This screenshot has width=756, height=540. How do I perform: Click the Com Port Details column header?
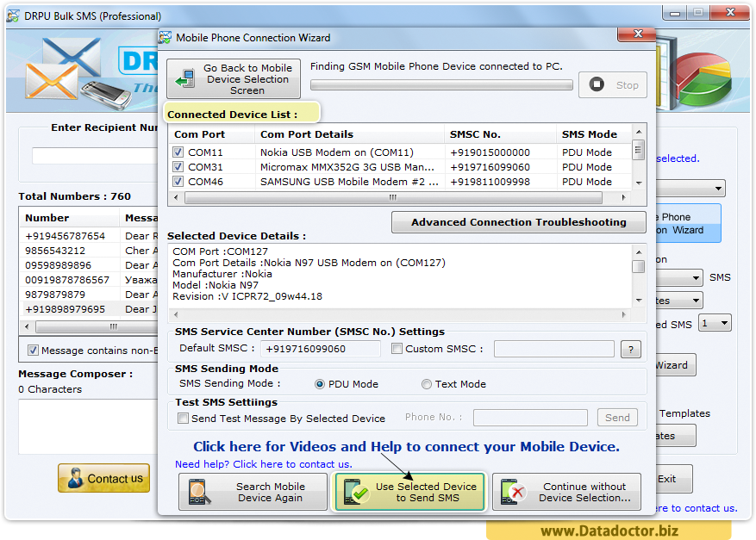click(349, 134)
